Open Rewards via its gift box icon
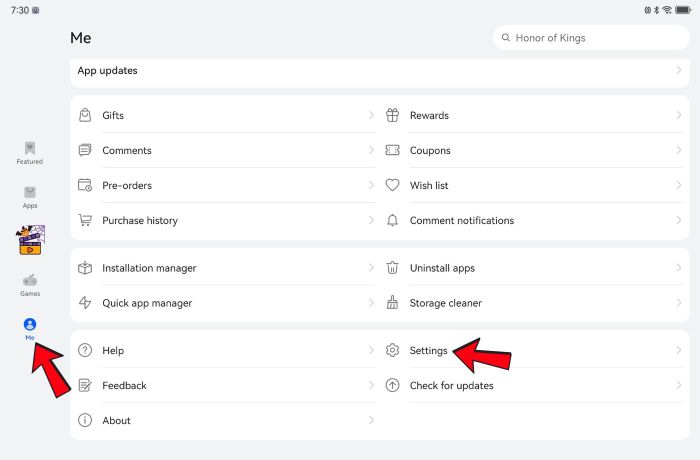 (392, 116)
